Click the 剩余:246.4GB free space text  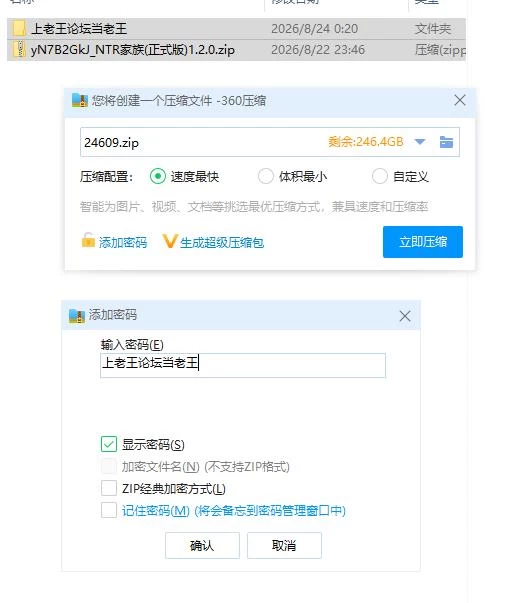pyautogui.click(x=366, y=142)
